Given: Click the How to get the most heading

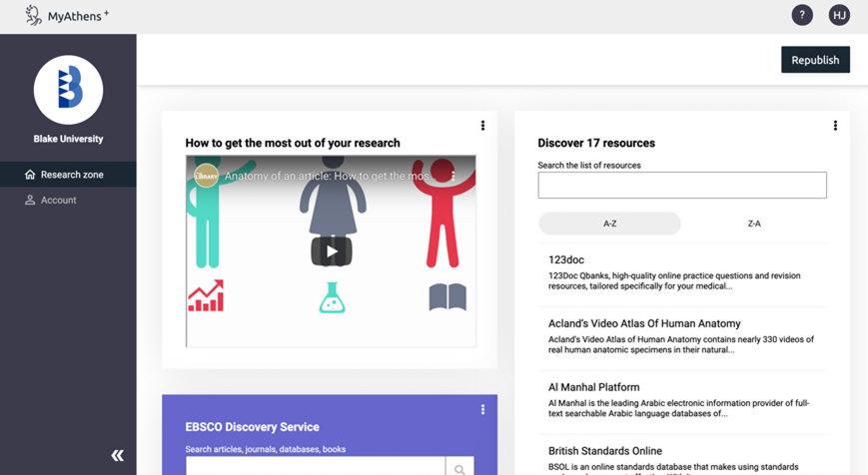Looking at the screenshot, I should (x=293, y=144).
